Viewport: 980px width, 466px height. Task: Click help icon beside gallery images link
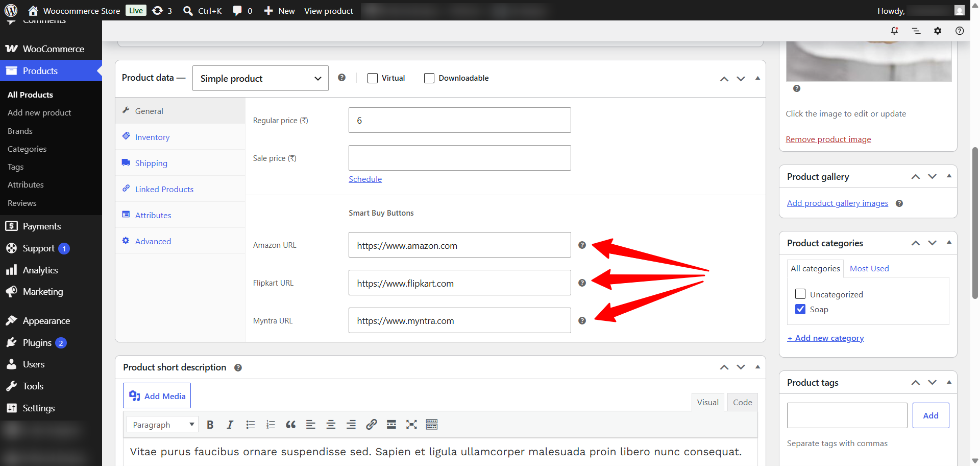click(x=899, y=203)
